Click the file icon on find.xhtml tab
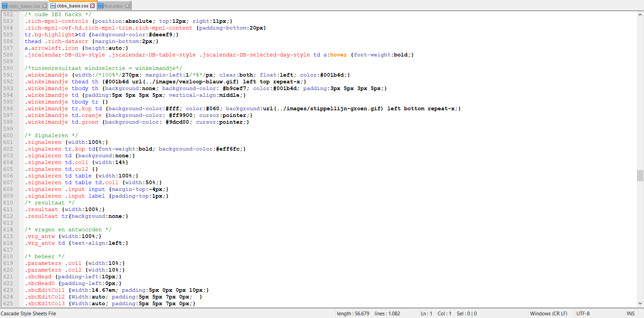Image resolution: width=644 pixels, height=318 pixels. [100, 6]
